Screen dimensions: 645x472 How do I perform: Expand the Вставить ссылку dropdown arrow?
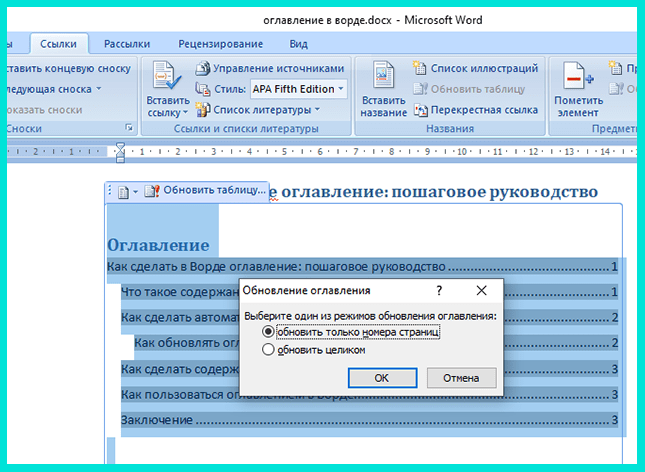click(x=186, y=112)
